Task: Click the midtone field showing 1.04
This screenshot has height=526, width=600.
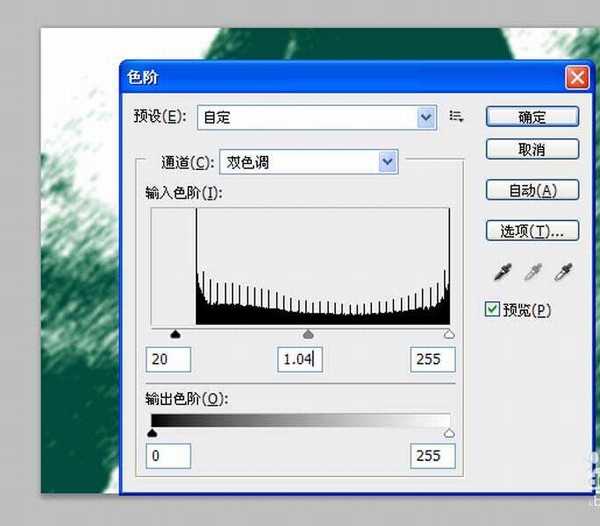Action: 300,359
